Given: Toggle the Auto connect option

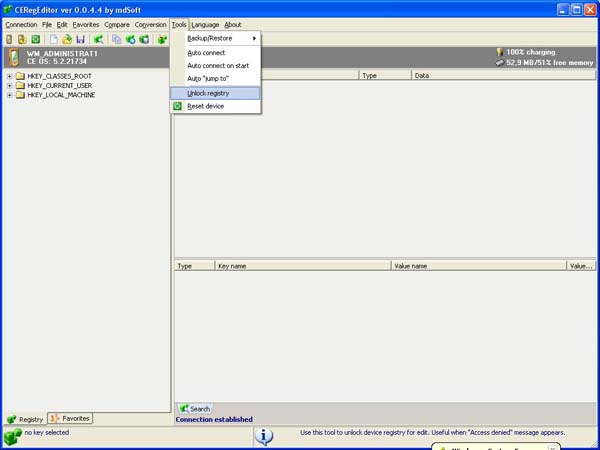Looking at the screenshot, I should (209, 52).
